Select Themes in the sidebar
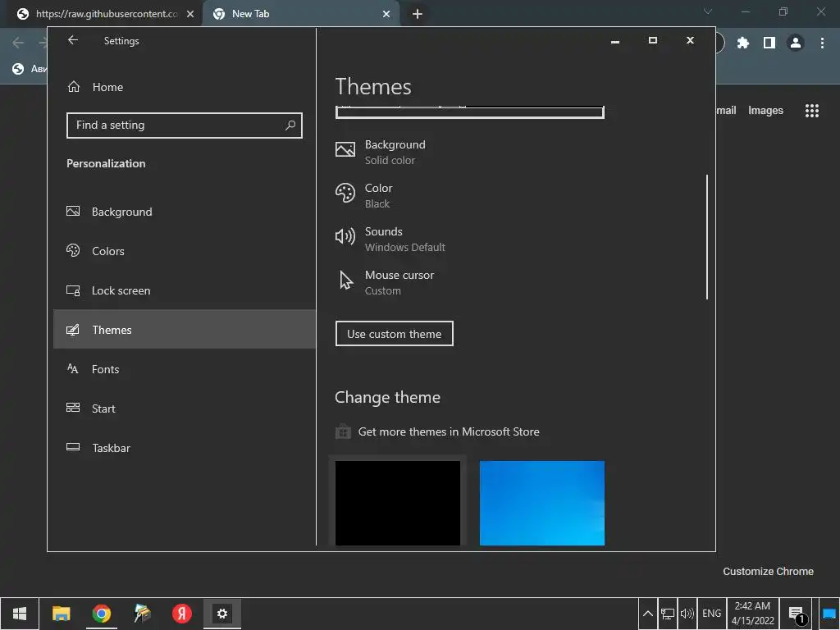This screenshot has height=630, width=840. tap(185, 330)
